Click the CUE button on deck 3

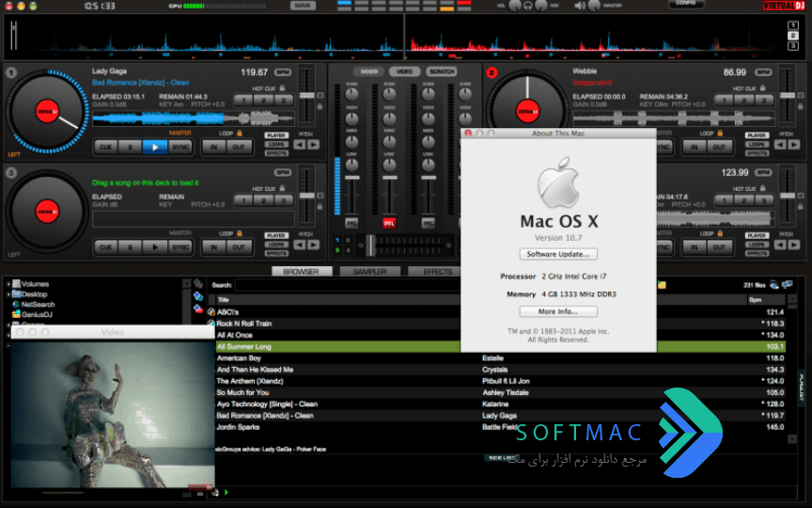tap(105, 247)
